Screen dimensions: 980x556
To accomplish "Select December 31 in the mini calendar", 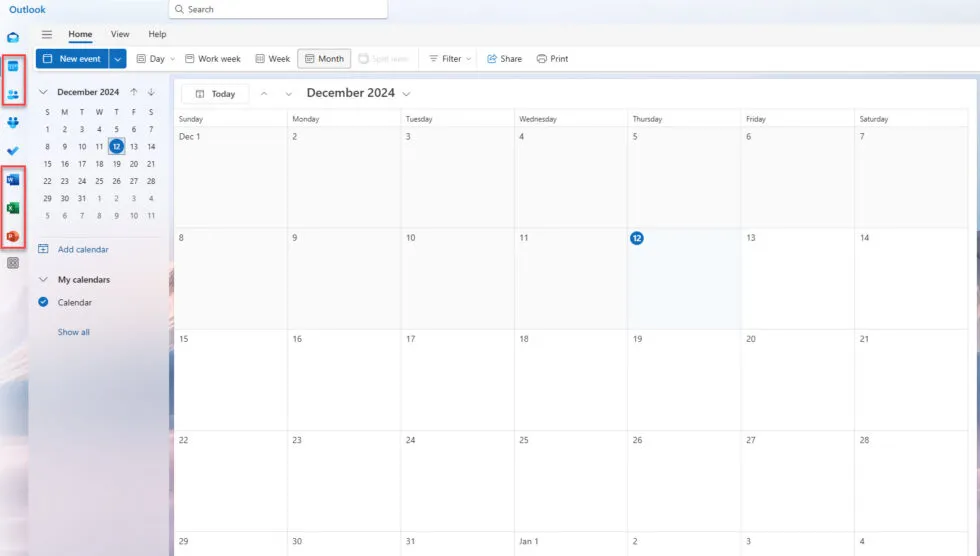I will coord(82,198).
